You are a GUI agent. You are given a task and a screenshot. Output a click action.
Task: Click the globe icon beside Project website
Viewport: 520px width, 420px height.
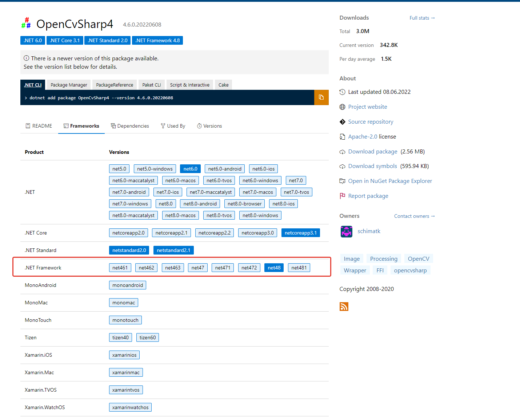343,107
